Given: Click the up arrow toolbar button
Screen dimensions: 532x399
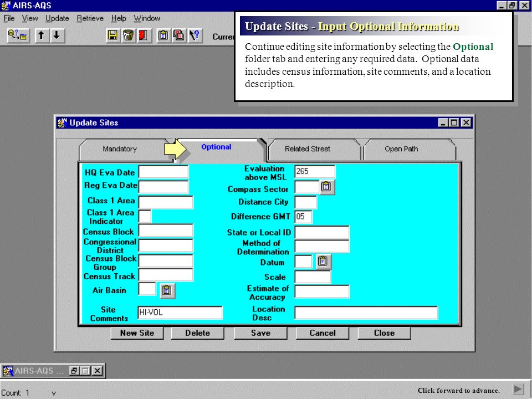Looking at the screenshot, I should [42, 35].
